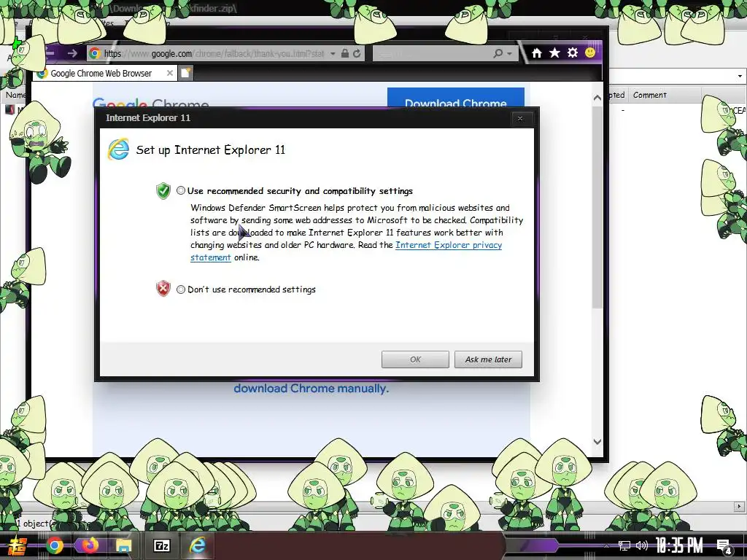Expand the search provider dropdown arrow
The image size is (747, 560).
click(x=509, y=54)
